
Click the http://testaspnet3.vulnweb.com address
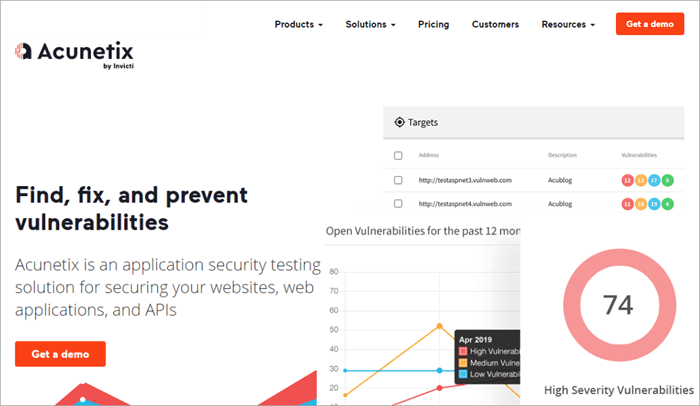coord(465,180)
